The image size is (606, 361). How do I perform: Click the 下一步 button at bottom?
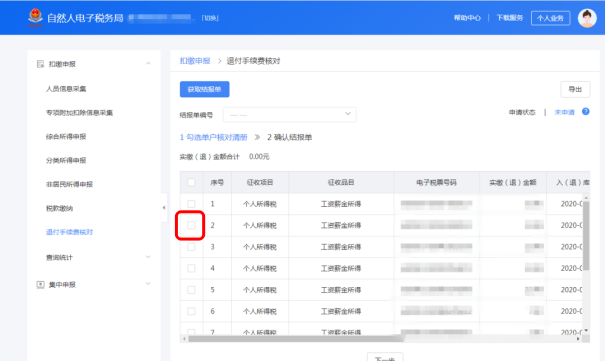pos(385,357)
